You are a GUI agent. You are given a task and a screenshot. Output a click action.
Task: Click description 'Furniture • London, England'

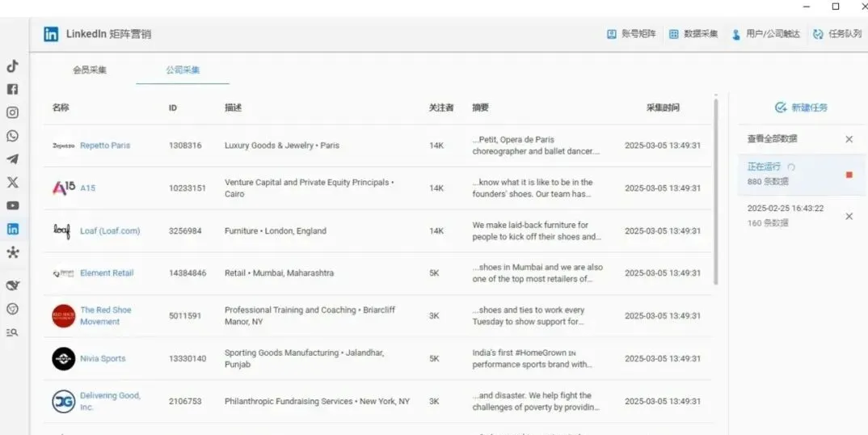pos(275,231)
